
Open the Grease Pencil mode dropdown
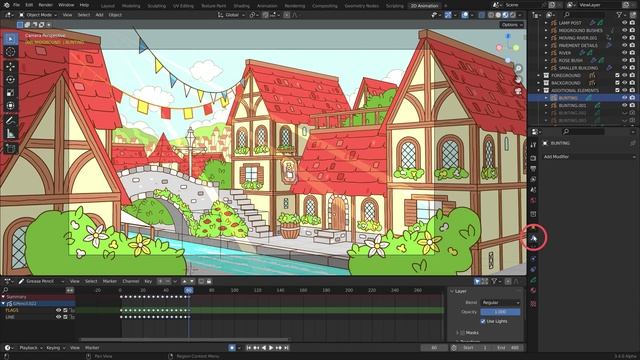pos(41,281)
